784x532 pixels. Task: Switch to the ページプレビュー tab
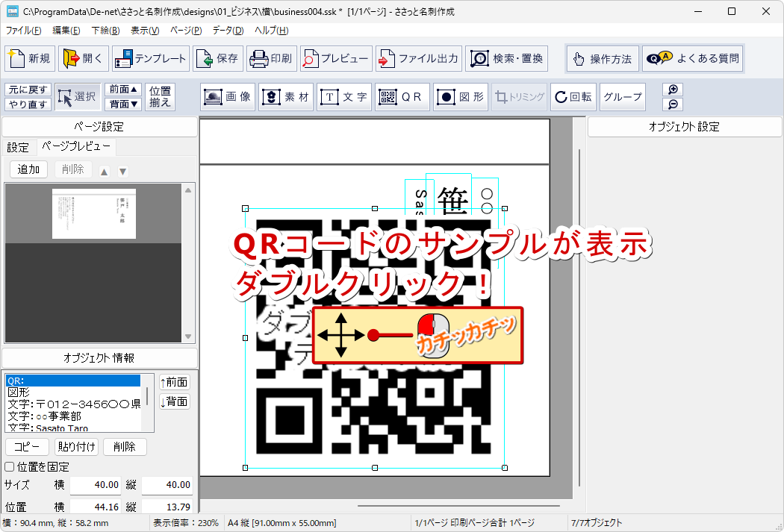click(x=76, y=146)
